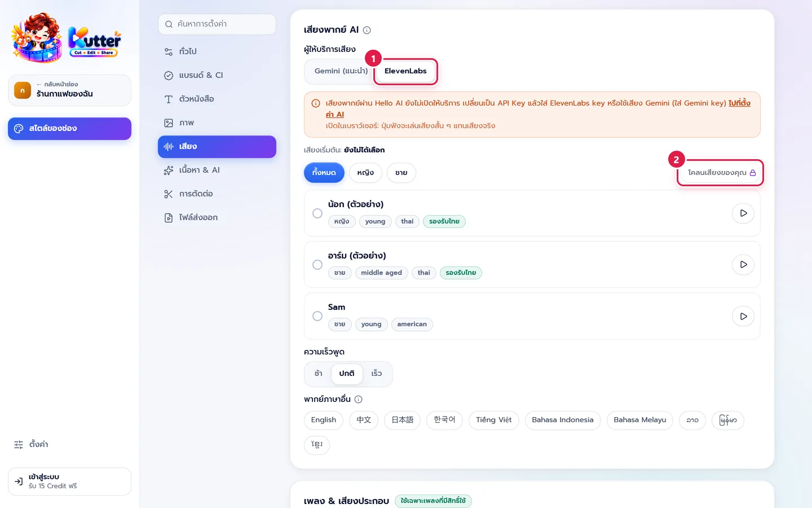Switch voice provider to ElevenLabs
The width and height of the screenshot is (812, 508).
(x=405, y=71)
